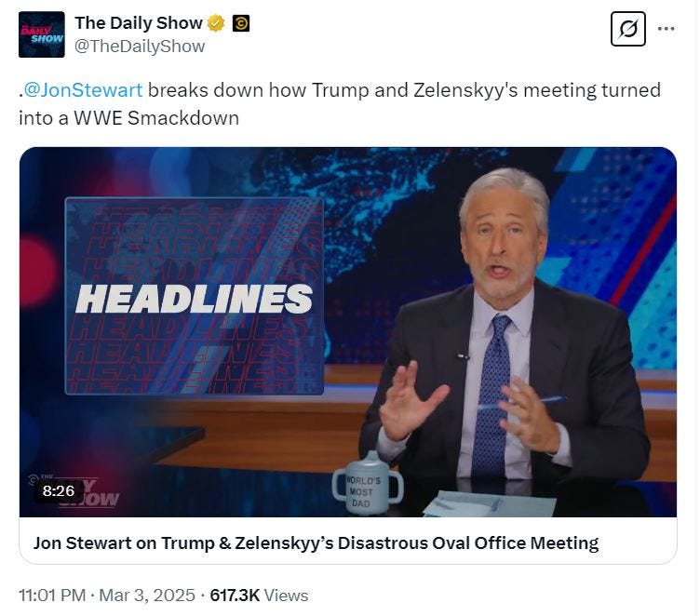
Task: Open the @JonStewart mention link
Action: pyautogui.click(x=83, y=90)
